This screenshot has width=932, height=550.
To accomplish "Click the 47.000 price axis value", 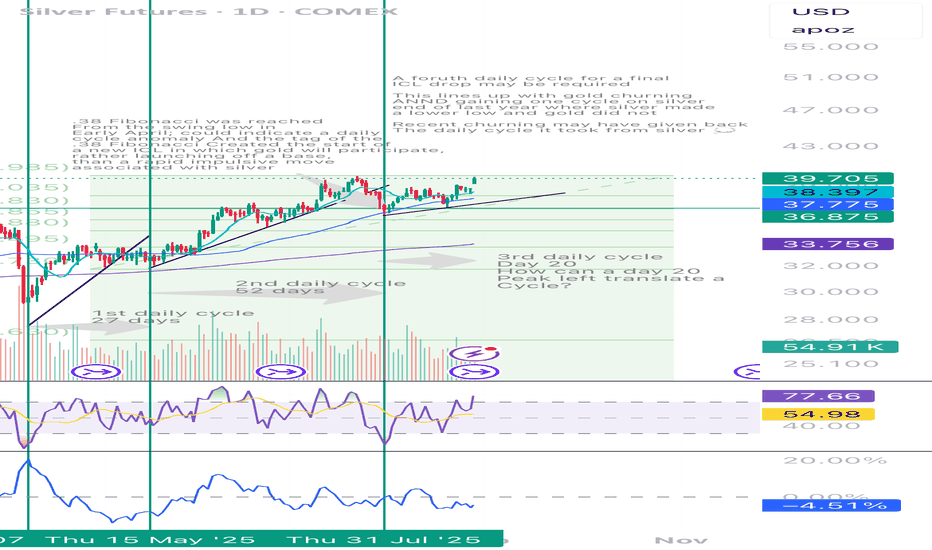I will (830, 110).
